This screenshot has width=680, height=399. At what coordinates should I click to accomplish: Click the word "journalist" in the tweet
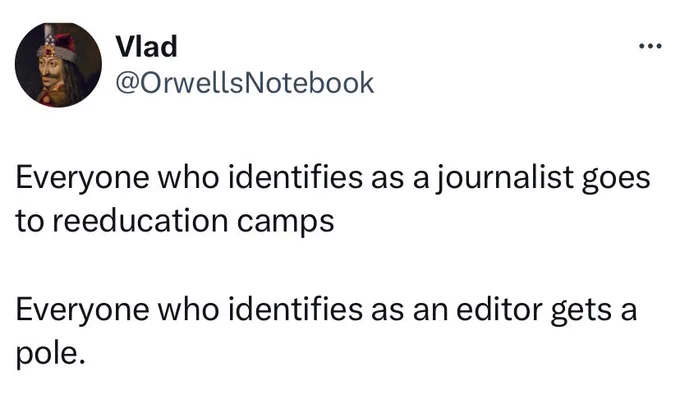tap(503, 179)
